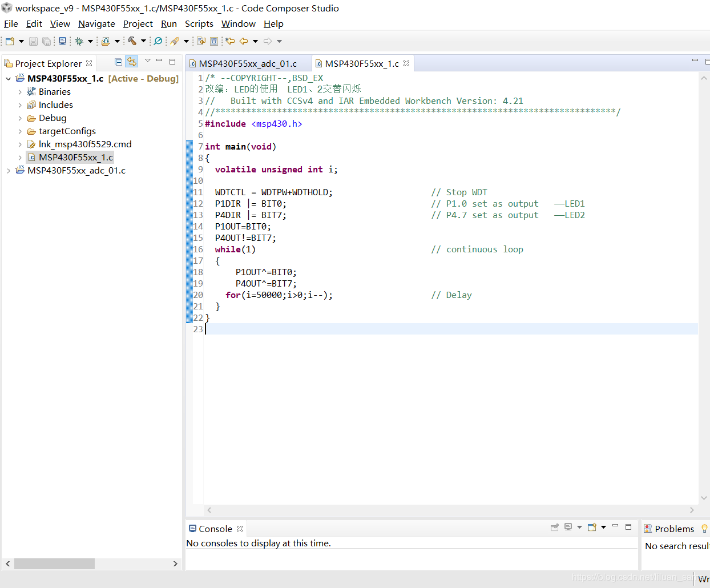710x588 pixels.
Task: Click the Build hammer icon
Action: pyautogui.click(x=132, y=41)
